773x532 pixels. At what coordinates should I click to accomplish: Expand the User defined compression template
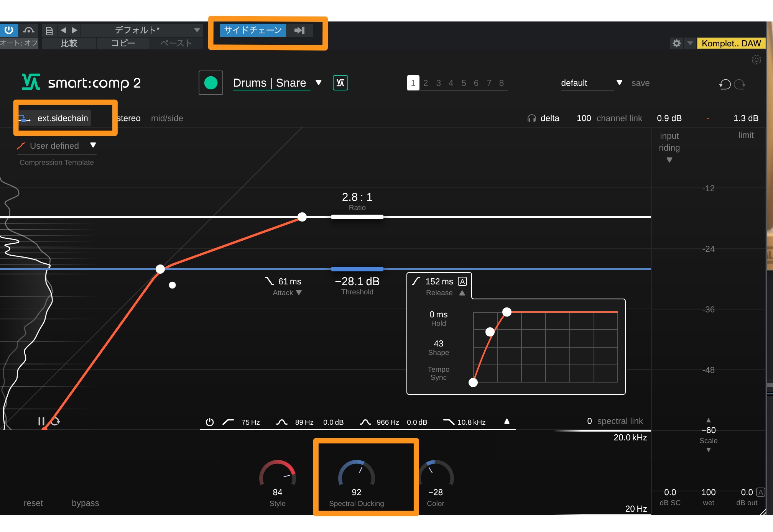93,145
